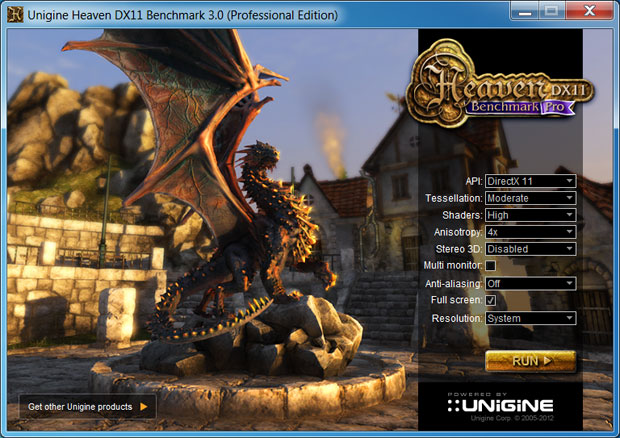Viewport: 620px width, 438px height.
Task: Open the Stereo 3D dropdown set to Disabled
Action: coord(530,249)
